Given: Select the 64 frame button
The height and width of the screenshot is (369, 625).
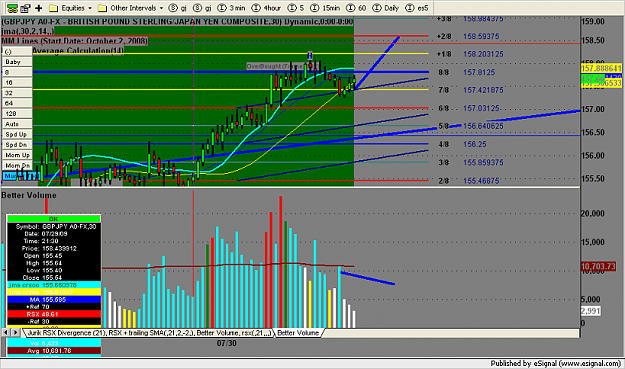Looking at the screenshot, I should (17, 103).
